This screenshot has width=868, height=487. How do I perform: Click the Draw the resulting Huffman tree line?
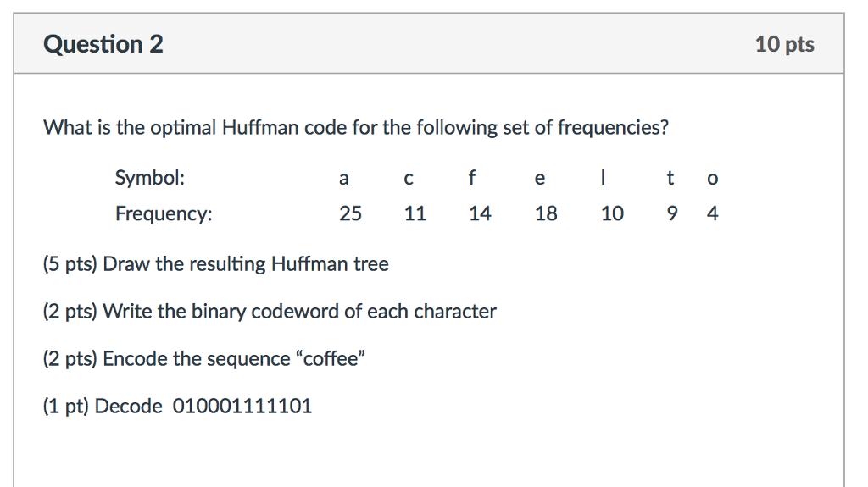[216, 264]
